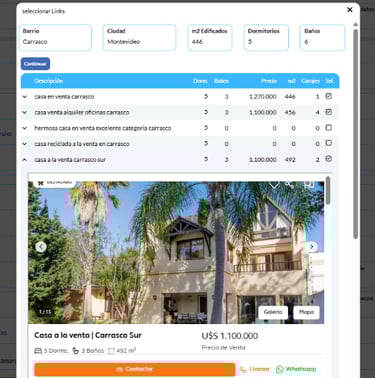The height and width of the screenshot is (378, 375).
Task: Click the house photo in listing preview
Action: point(176,252)
